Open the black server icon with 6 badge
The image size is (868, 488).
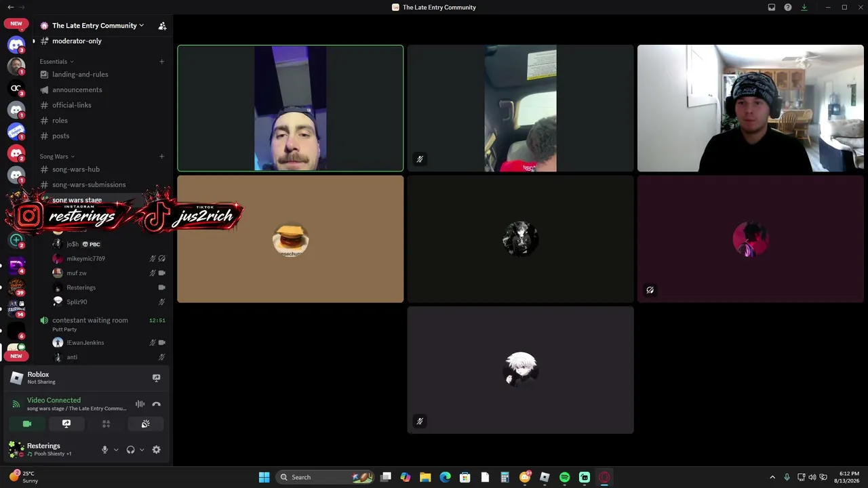[x=16, y=329]
